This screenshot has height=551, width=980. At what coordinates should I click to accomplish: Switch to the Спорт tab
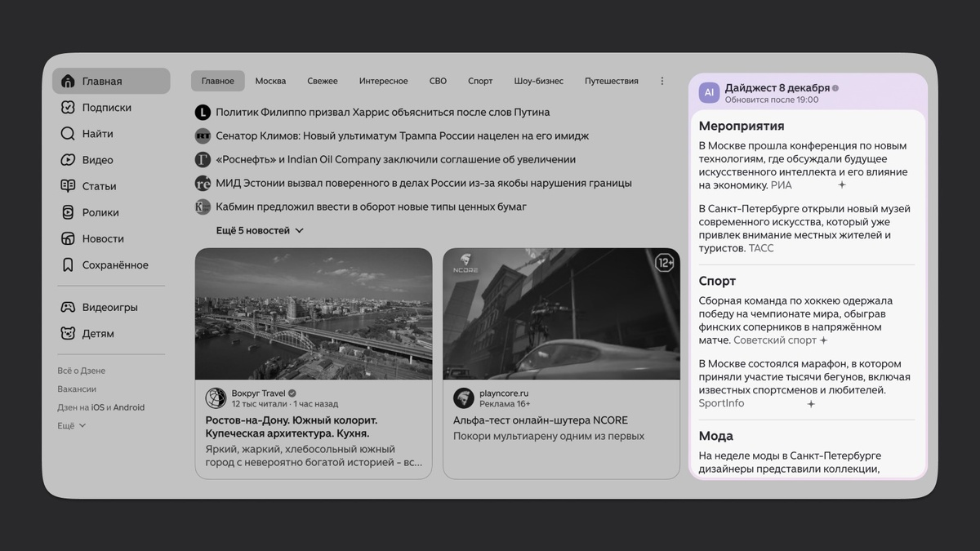480,80
